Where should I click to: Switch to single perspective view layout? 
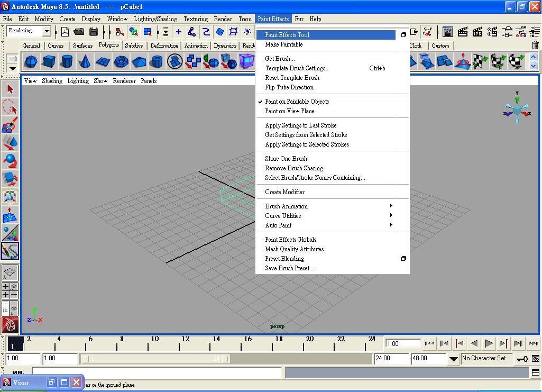tap(10, 273)
